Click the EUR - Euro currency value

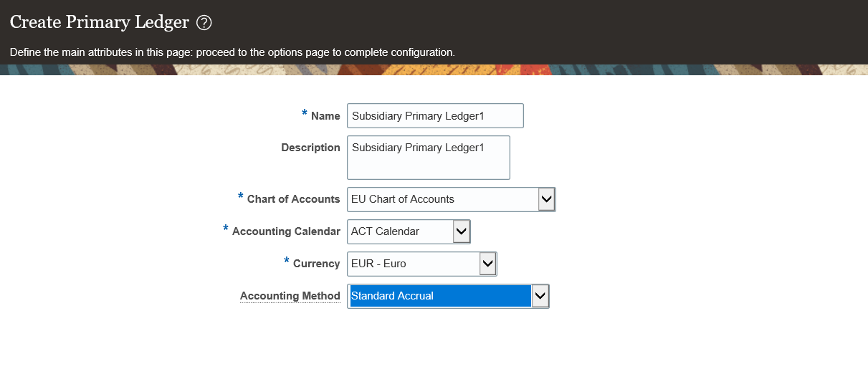tap(413, 264)
